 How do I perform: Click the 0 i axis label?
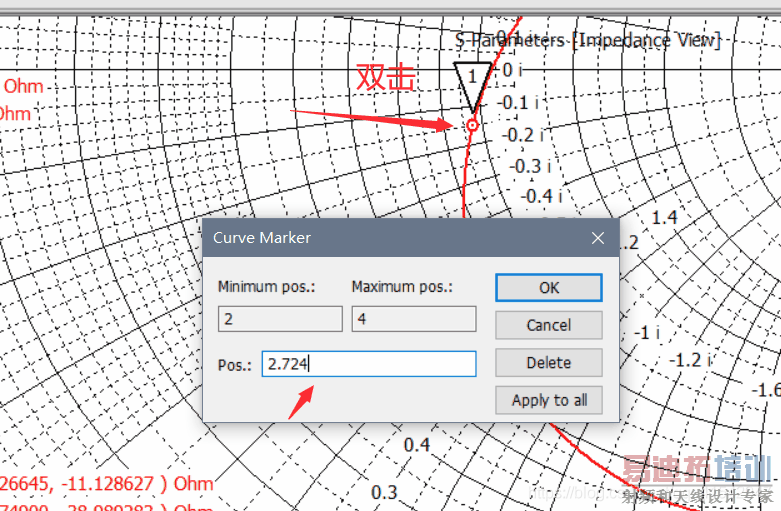(x=512, y=70)
